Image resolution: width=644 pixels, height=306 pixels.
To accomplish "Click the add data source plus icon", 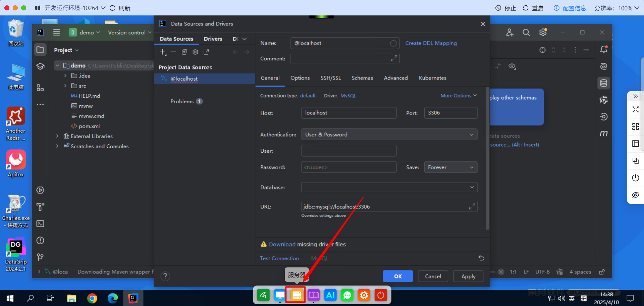I will point(163,52).
